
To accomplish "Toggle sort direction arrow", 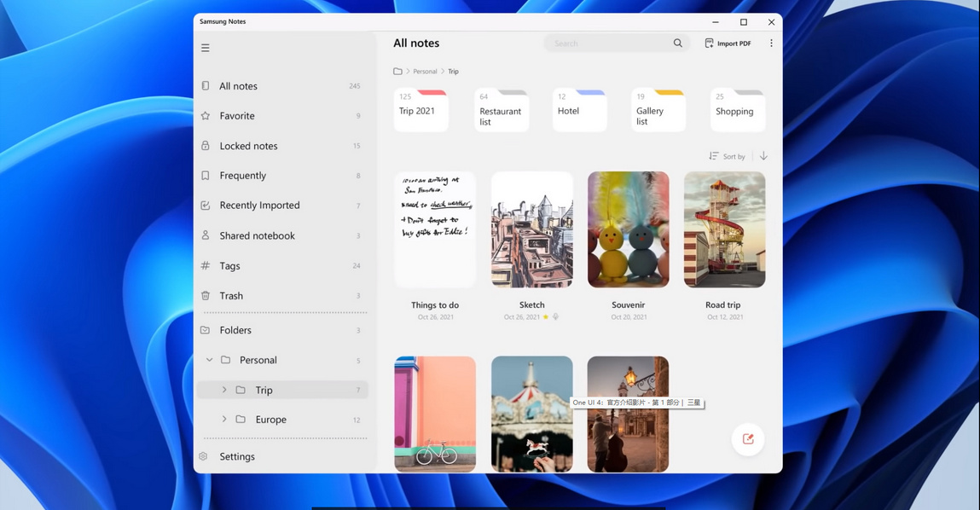I will pos(763,156).
